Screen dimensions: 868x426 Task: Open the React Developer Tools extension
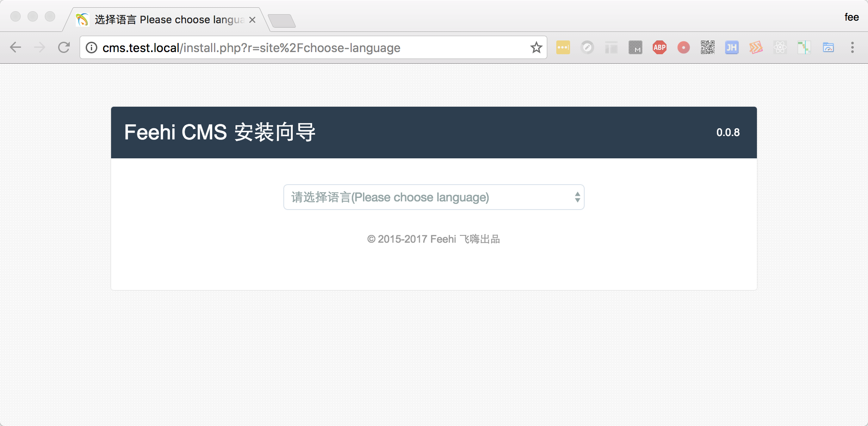click(x=780, y=47)
